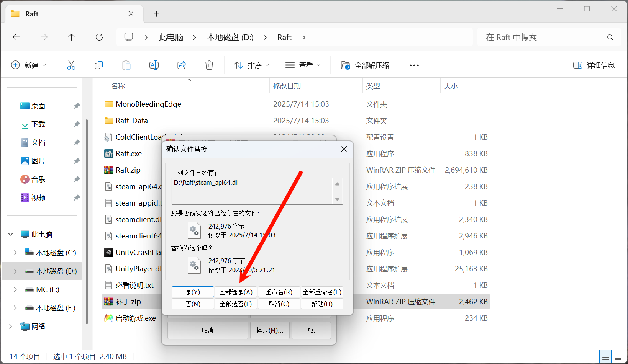The height and width of the screenshot is (364, 628).
Task: Navigate up one folder level
Action: point(71,37)
